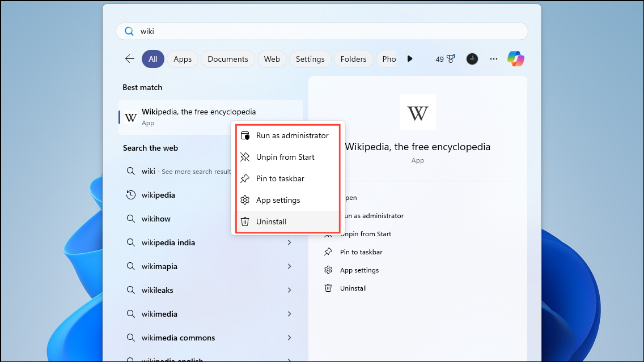
Task: Expand the wikimedia commons suggestion chevron
Action: click(290, 338)
